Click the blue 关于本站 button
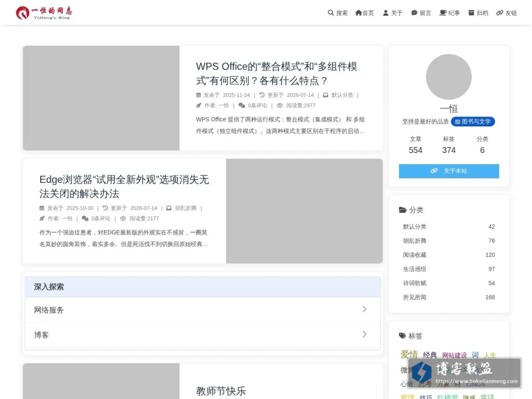Image resolution: width=532 pixels, height=399 pixels. click(449, 171)
